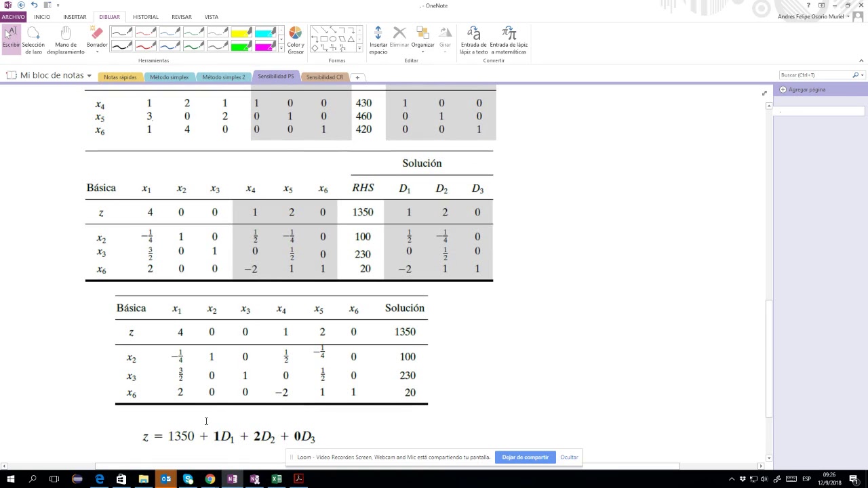Click the ribbon display options icon
This screenshot has height=488, width=868.
click(x=822, y=5)
